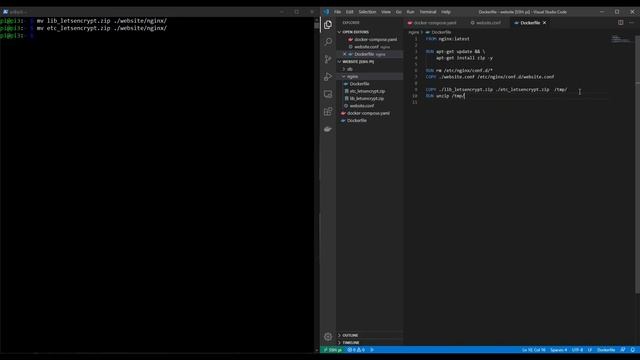The width and height of the screenshot is (640, 360).
Task: Open the Extensions view
Action: [328, 112]
